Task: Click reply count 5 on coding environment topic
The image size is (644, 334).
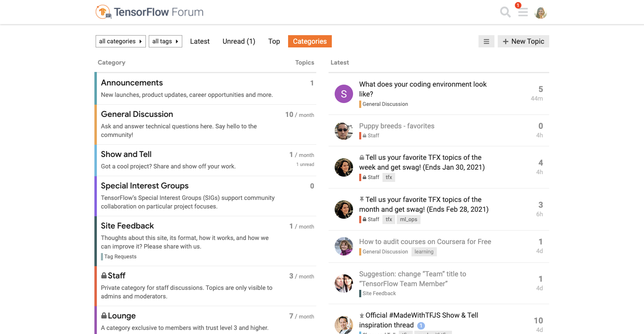Action: [x=541, y=89]
